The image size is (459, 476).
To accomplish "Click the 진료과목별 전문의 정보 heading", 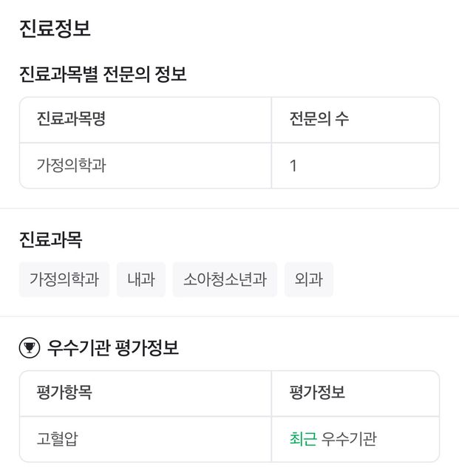I will (x=102, y=75).
